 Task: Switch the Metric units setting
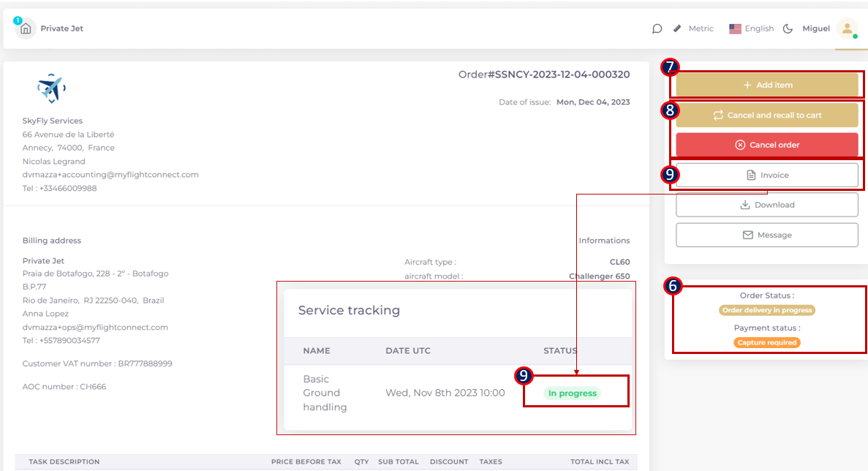coord(701,29)
